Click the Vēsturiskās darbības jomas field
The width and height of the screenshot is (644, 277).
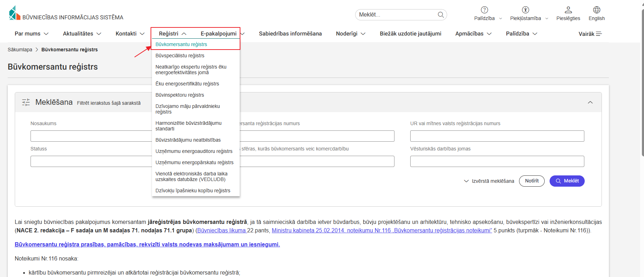pyautogui.click(x=497, y=161)
